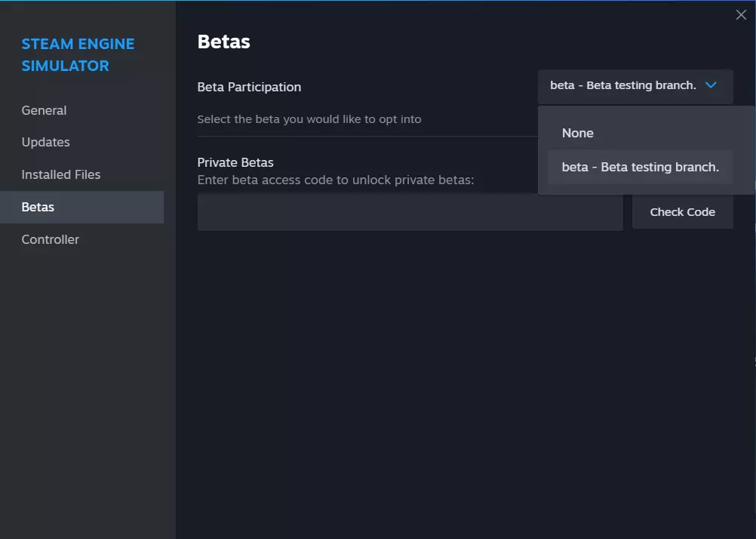The width and height of the screenshot is (756, 539).
Task: Click the 'Enter beta access code' instruction
Action: pos(335,180)
